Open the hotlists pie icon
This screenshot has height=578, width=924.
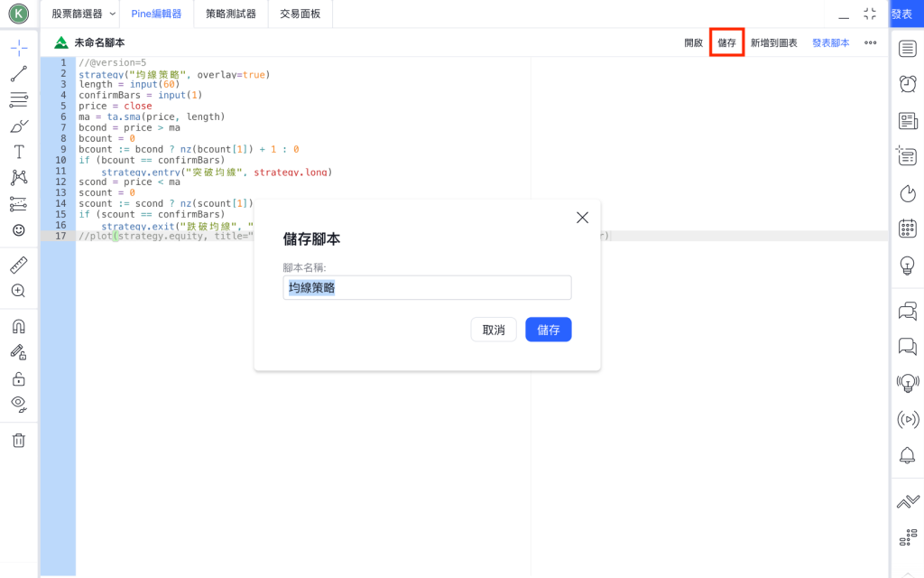(x=908, y=193)
